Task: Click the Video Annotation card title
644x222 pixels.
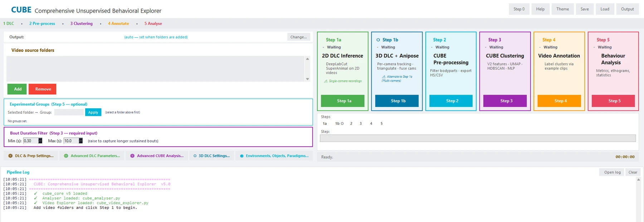Action: pyautogui.click(x=559, y=56)
